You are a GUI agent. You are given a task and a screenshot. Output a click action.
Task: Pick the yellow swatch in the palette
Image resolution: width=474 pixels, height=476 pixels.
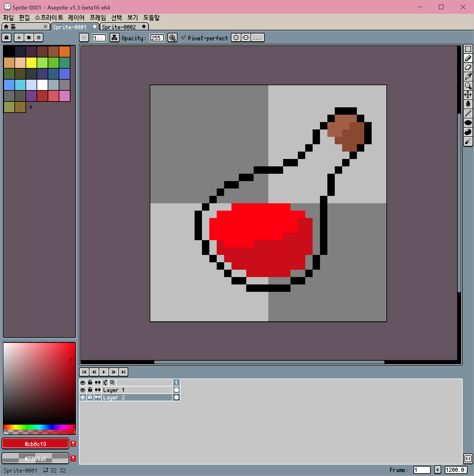[x=31, y=63]
